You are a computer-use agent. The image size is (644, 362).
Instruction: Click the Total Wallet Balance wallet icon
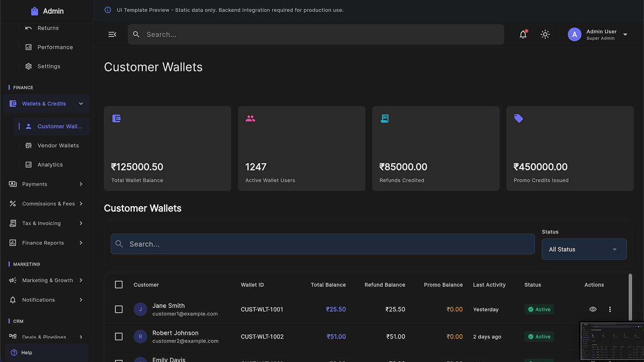point(116,119)
